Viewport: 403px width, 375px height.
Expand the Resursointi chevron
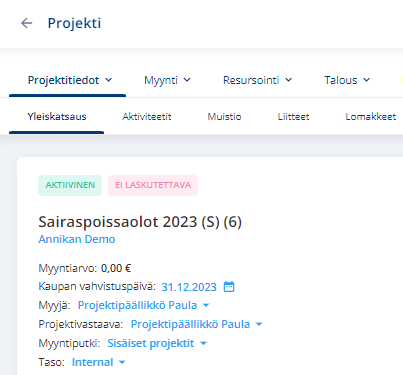tap(289, 80)
